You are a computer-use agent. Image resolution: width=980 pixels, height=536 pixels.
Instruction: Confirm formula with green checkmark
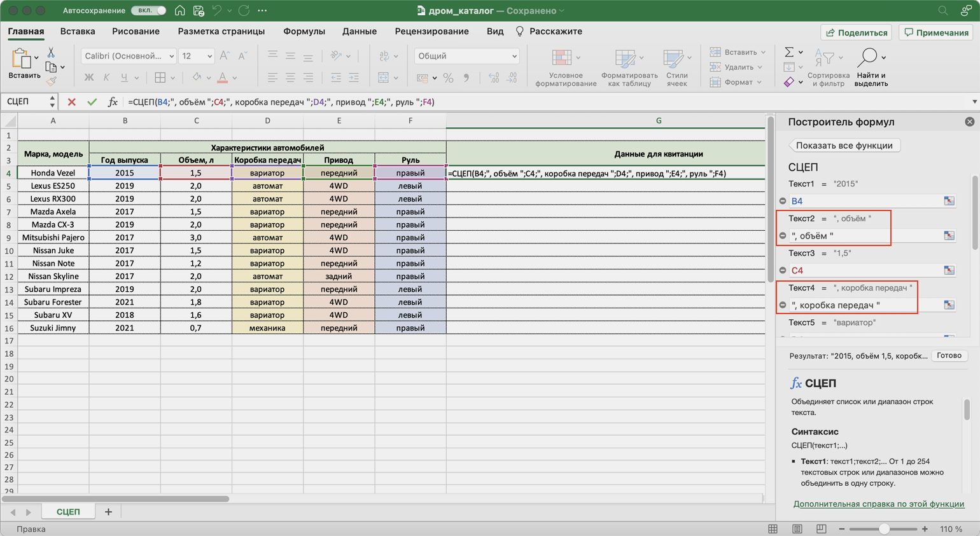92,102
